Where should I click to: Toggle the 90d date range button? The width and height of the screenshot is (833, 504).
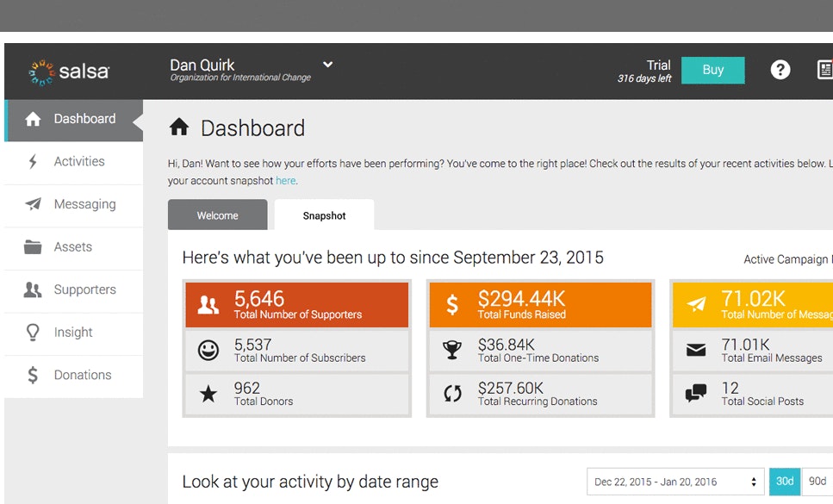pyautogui.click(x=817, y=482)
